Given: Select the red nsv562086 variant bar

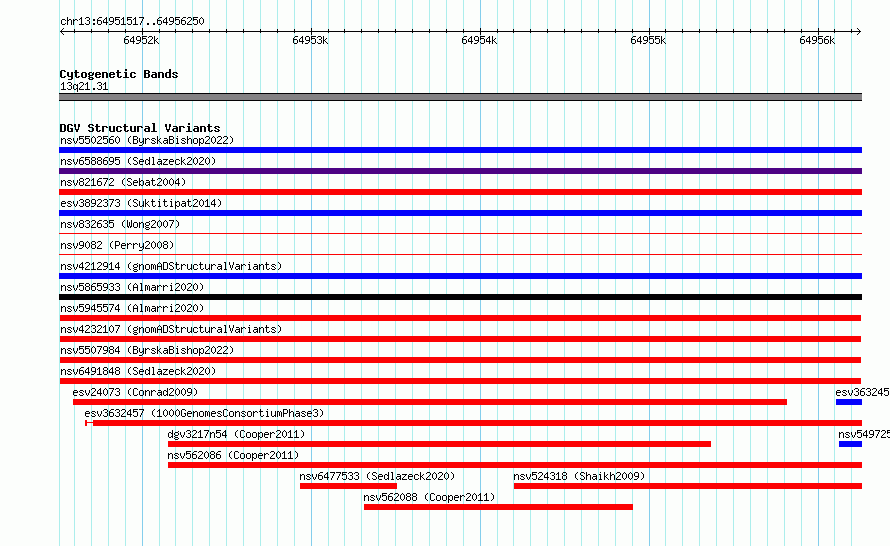Looking at the screenshot, I should pos(515,465).
